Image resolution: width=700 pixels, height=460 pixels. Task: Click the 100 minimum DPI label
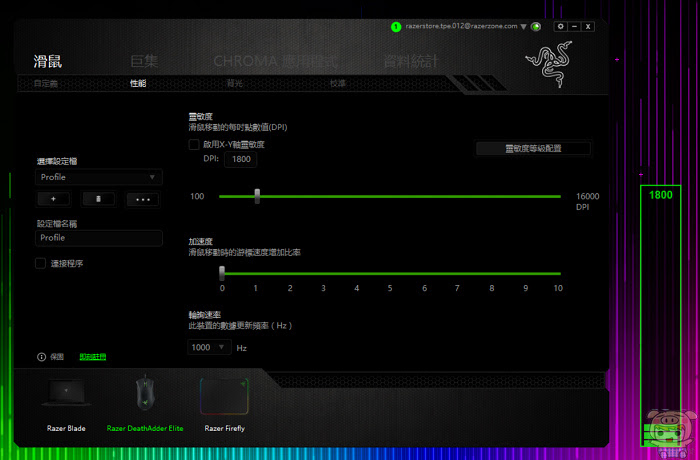(x=197, y=196)
